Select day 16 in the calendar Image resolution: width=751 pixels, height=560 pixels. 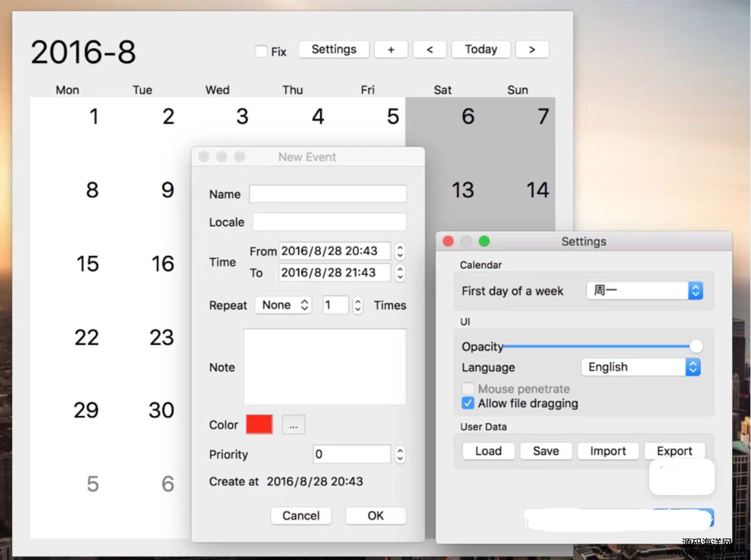pos(163,264)
